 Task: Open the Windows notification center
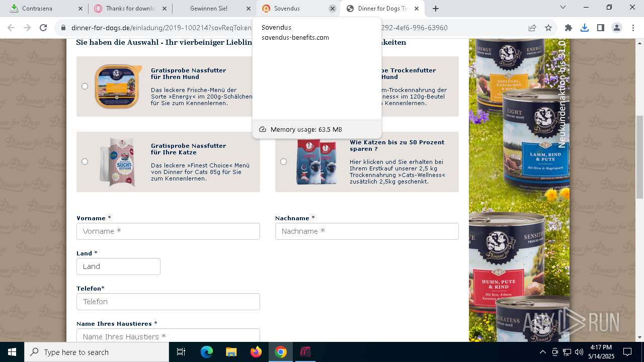point(627,352)
